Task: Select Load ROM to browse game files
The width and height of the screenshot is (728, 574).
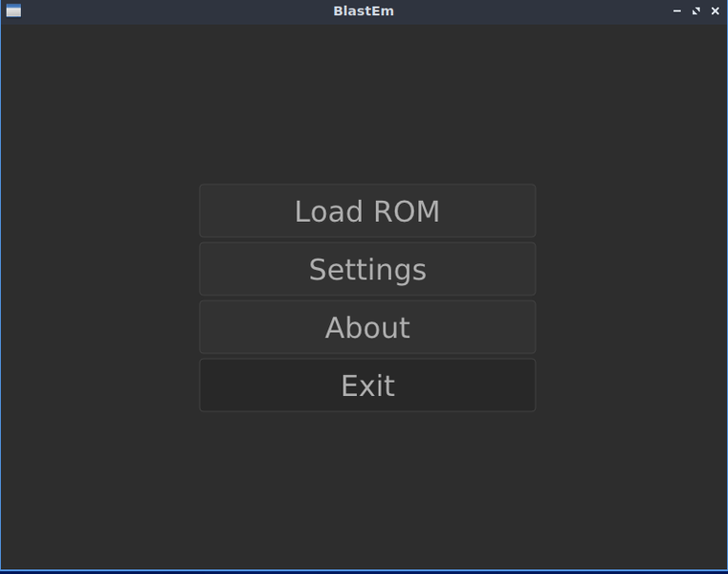Action: pos(367,210)
